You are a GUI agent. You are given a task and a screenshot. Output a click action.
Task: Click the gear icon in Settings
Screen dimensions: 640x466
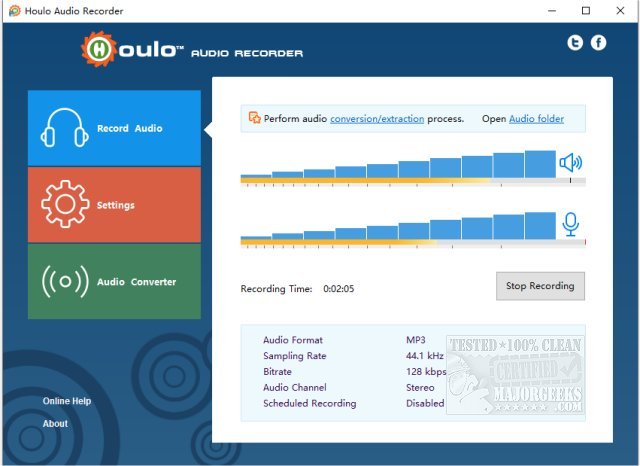(x=65, y=204)
